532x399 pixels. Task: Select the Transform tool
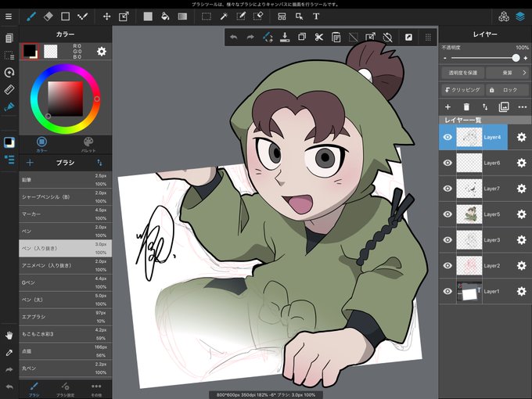[x=124, y=16]
